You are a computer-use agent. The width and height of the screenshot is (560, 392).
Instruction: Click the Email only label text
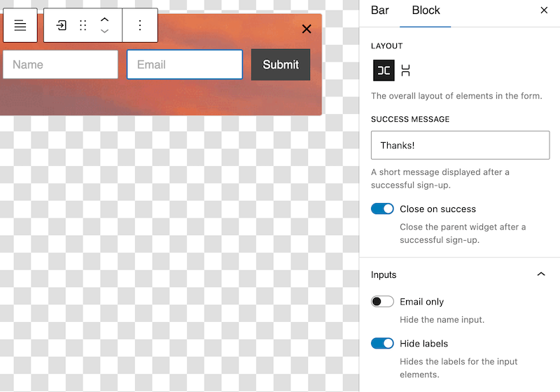point(421,302)
